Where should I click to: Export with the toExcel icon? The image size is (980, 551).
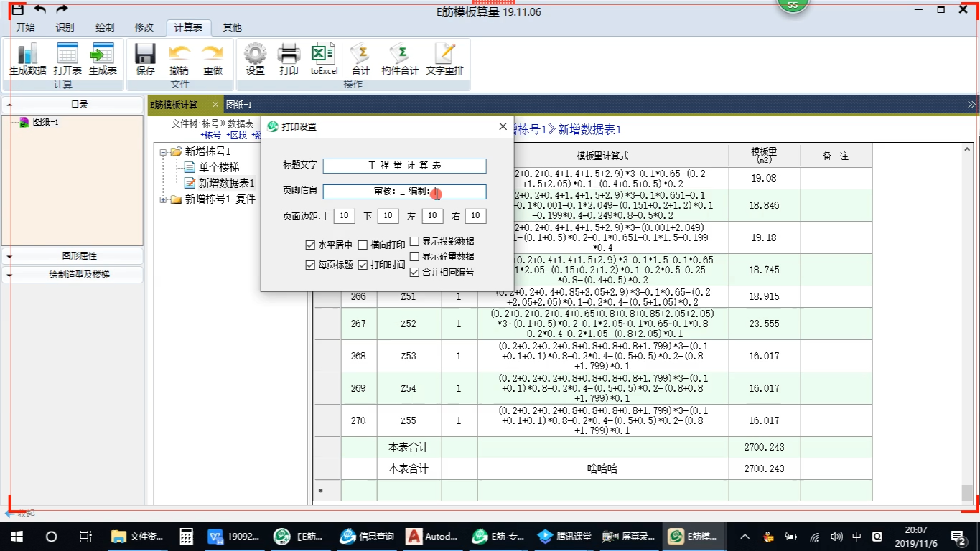tap(324, 59)
